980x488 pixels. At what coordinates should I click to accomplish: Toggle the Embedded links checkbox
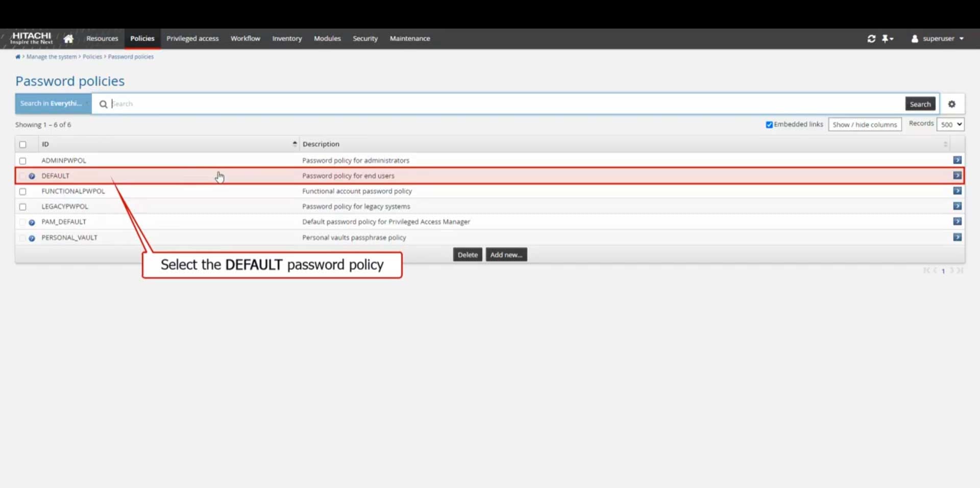[769, 125]
